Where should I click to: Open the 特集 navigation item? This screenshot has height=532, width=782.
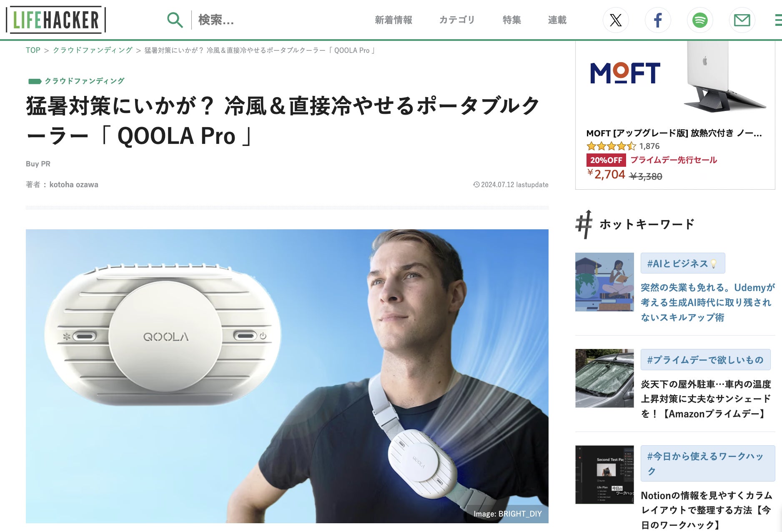point(511,20)
